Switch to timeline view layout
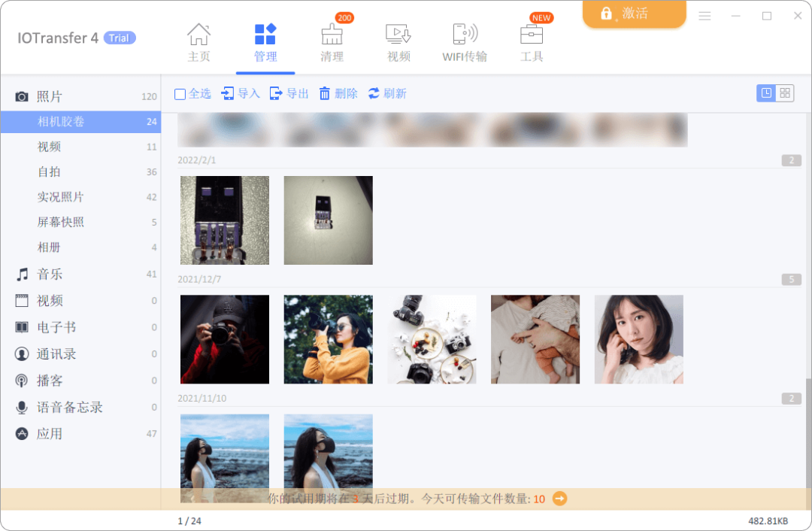This screenshot has width=812, height=531. click(x=765, y=93)
